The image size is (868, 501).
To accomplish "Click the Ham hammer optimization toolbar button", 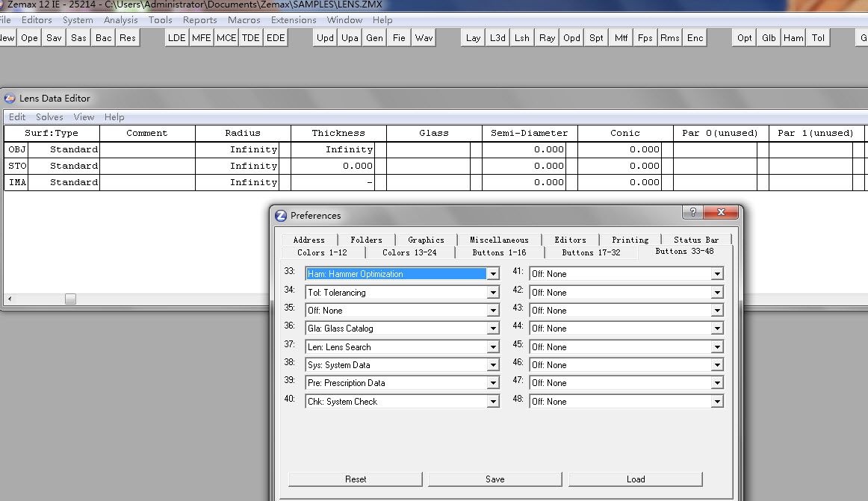I will click(793, 37).
